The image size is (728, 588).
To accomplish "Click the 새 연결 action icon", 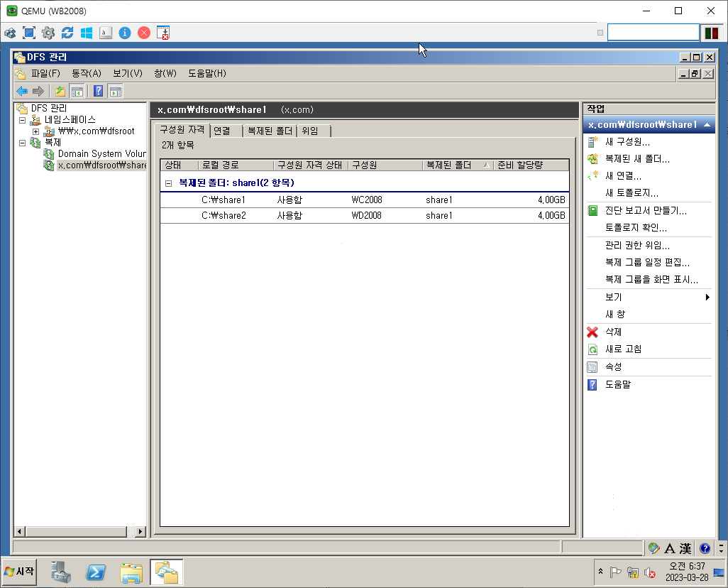I will click(x=593, y=176).
